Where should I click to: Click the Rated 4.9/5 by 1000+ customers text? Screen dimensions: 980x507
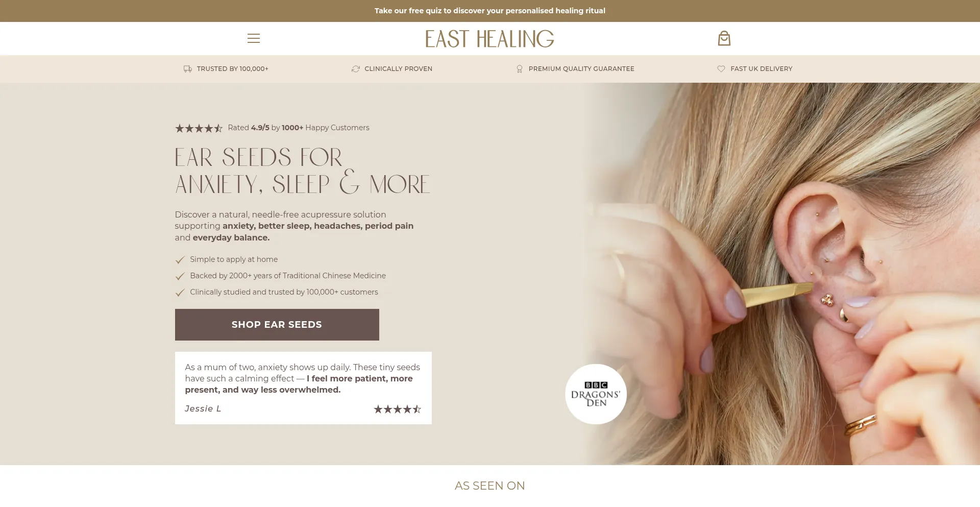coord(299,128)
